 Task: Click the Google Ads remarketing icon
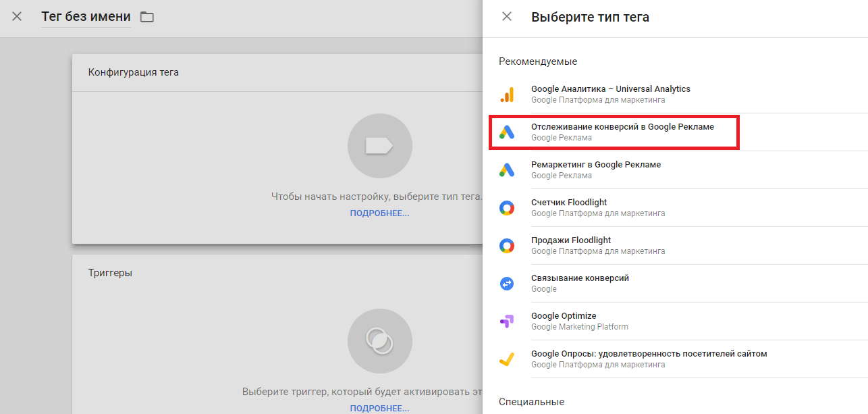pos(507,170)
